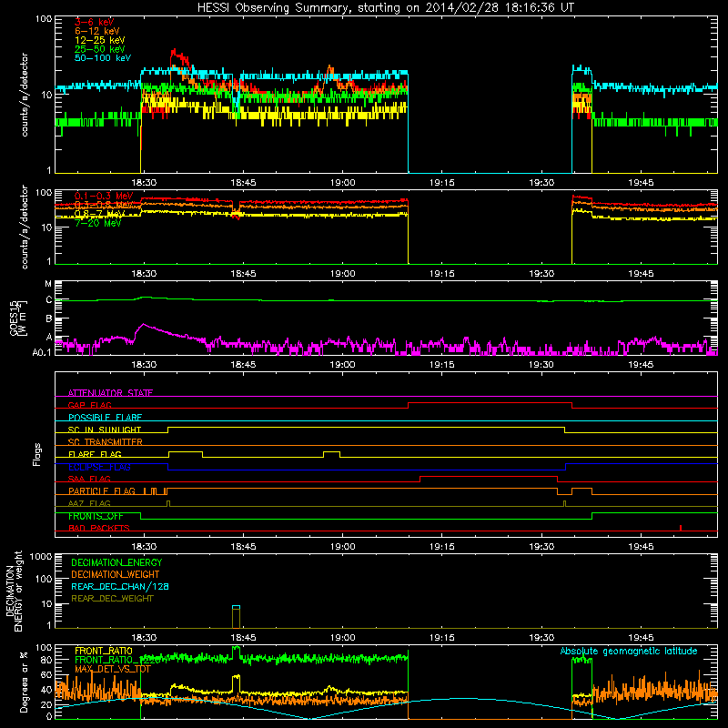
Task: Select the orange 6-12 keV legend label
Action: pyautogui.click(x=97, y=31)
